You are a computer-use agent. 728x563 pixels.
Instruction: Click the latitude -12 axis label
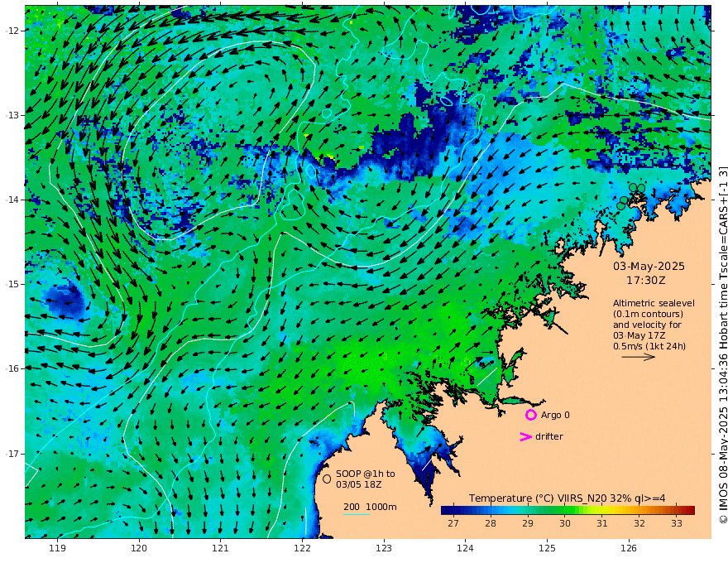point(12,31)
